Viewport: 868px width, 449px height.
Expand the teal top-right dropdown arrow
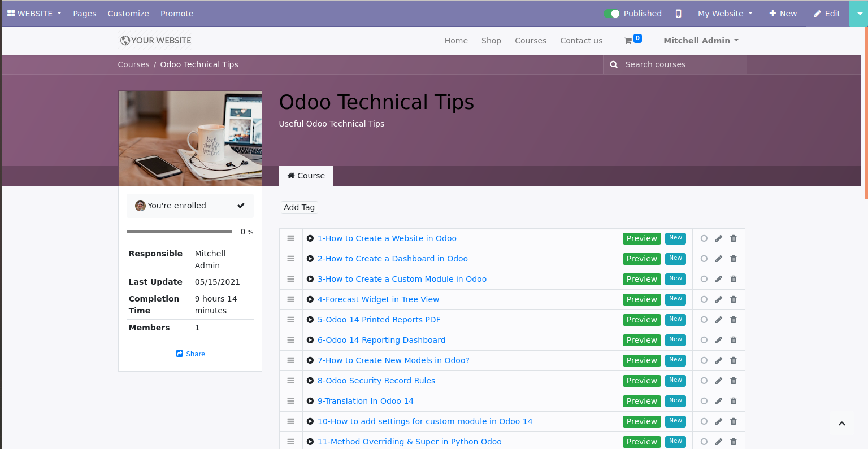860,14
